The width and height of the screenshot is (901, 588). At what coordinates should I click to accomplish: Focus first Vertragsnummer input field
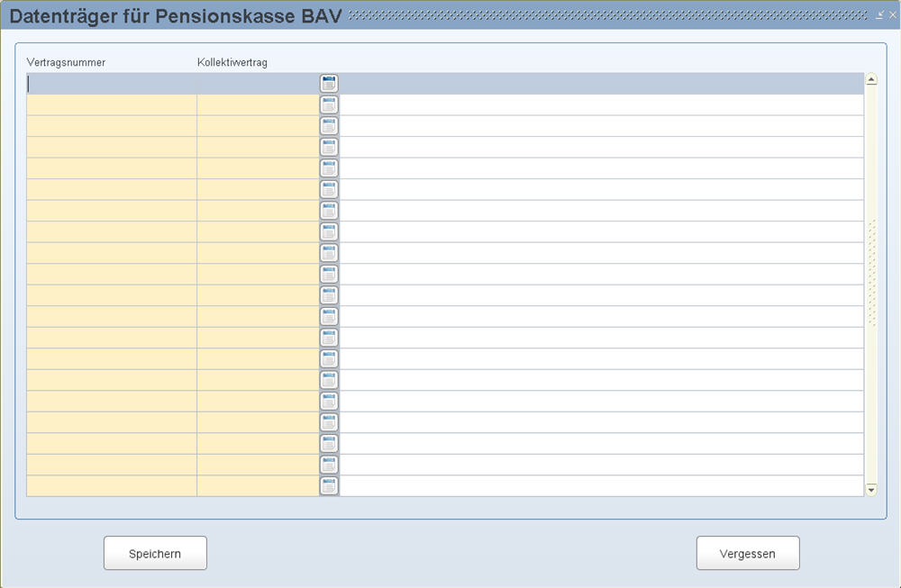click(x=112, y=84)
